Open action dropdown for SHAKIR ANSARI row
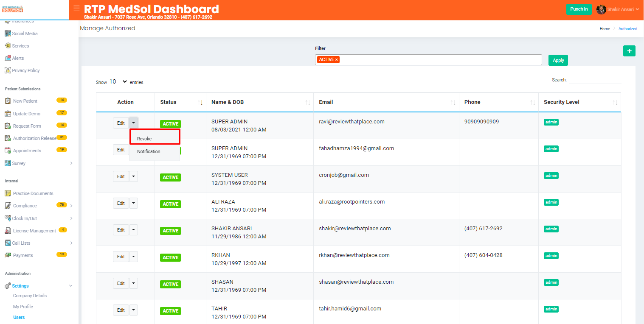 coord(133,230)
